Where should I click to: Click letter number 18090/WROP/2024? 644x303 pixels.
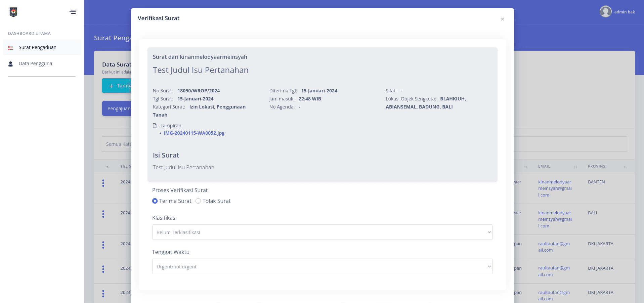[199, 91]
